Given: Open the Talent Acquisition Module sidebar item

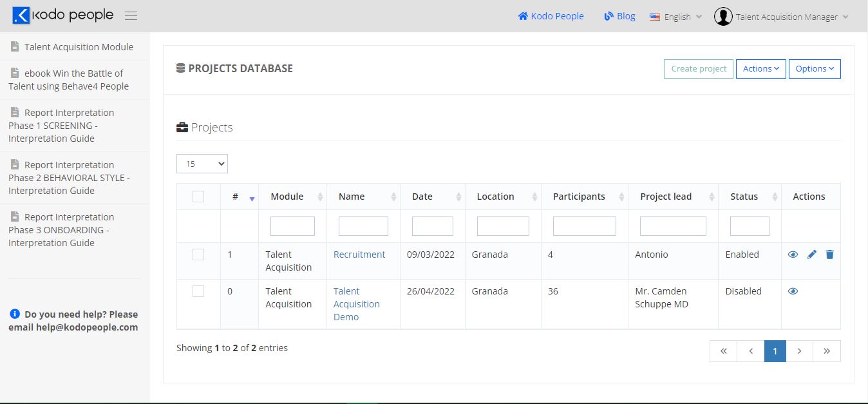Looking at the screenshot, I should point(73,46).
